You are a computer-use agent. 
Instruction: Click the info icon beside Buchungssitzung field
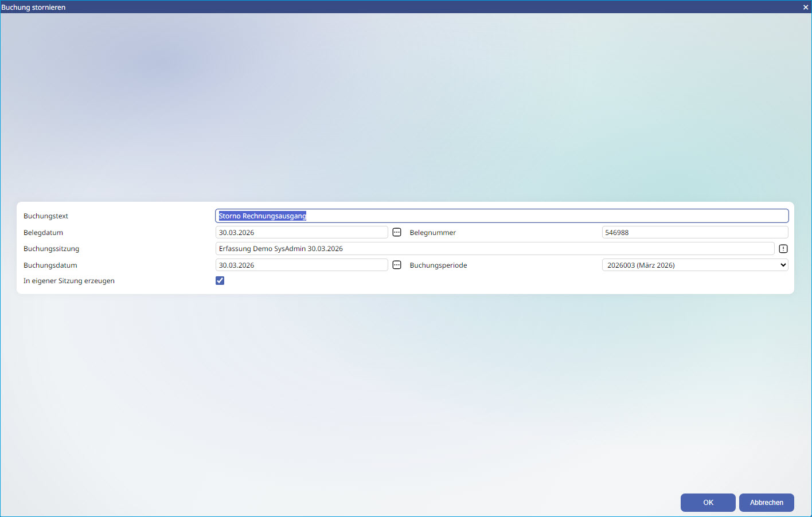click(783, 249)
